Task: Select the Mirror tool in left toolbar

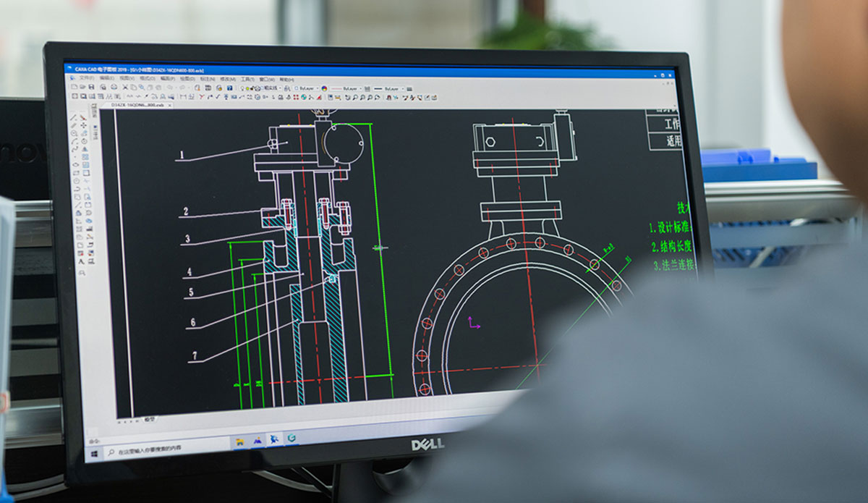Action: (x=85, y=148)
